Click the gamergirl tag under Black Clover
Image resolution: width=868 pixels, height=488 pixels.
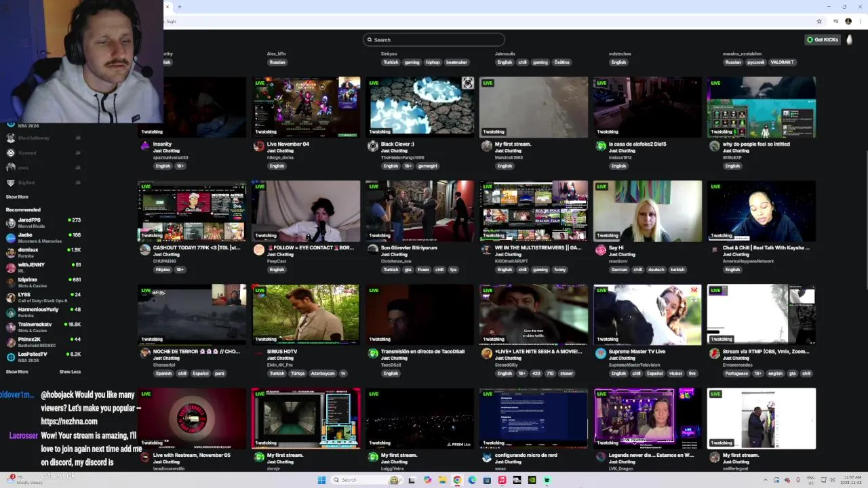(x=428, y=166)
